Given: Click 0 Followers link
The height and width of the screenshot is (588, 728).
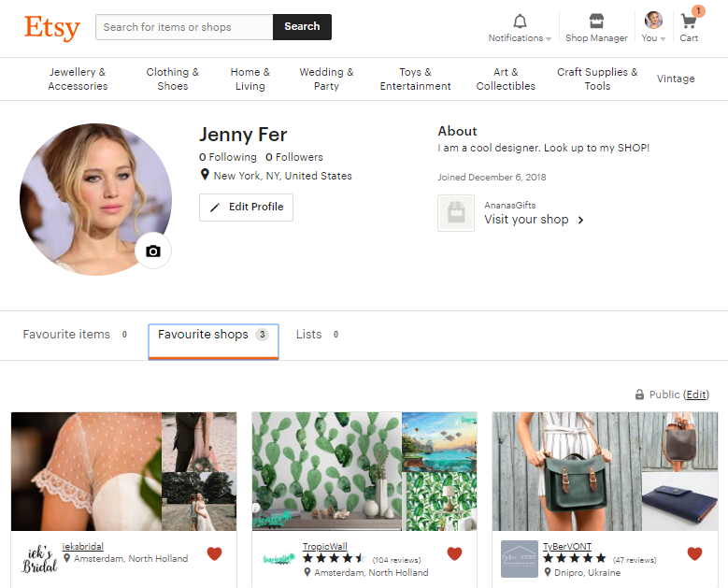Looking at the screenshot, I should click(293, 157).
